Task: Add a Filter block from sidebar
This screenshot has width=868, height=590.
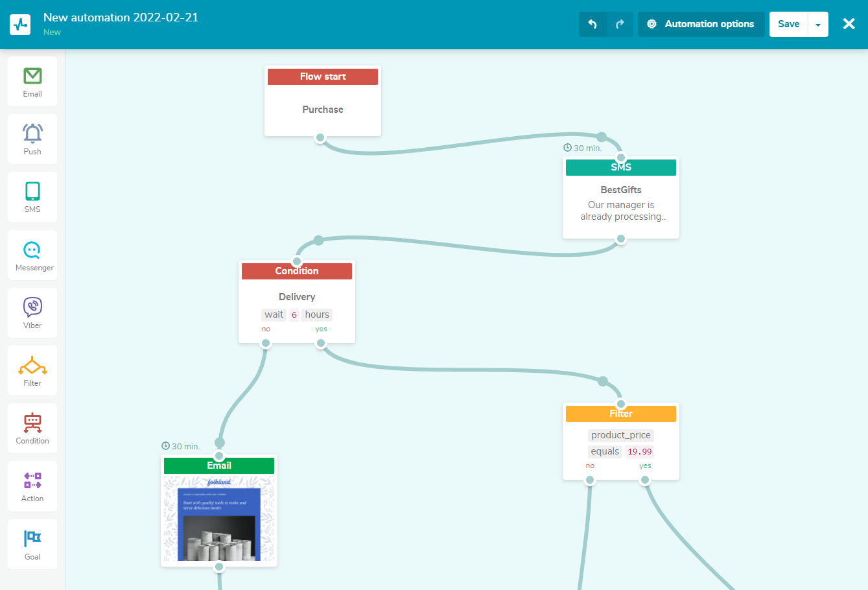Action: click(32, 366)
